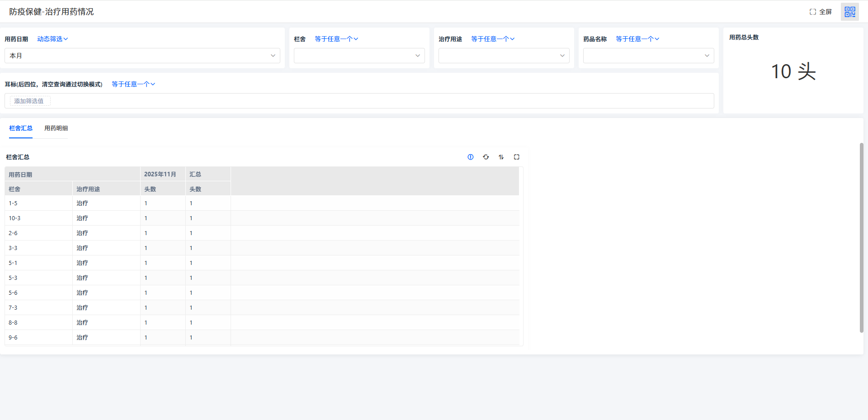Click the sort arrows icon above the table
The width and height of the screenshot is (868, 420).
(x=501, y=157)
